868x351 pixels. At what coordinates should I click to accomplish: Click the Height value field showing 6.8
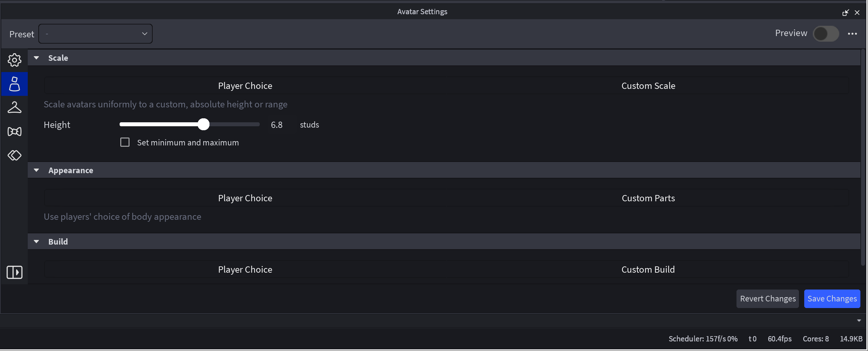[277, 125]
